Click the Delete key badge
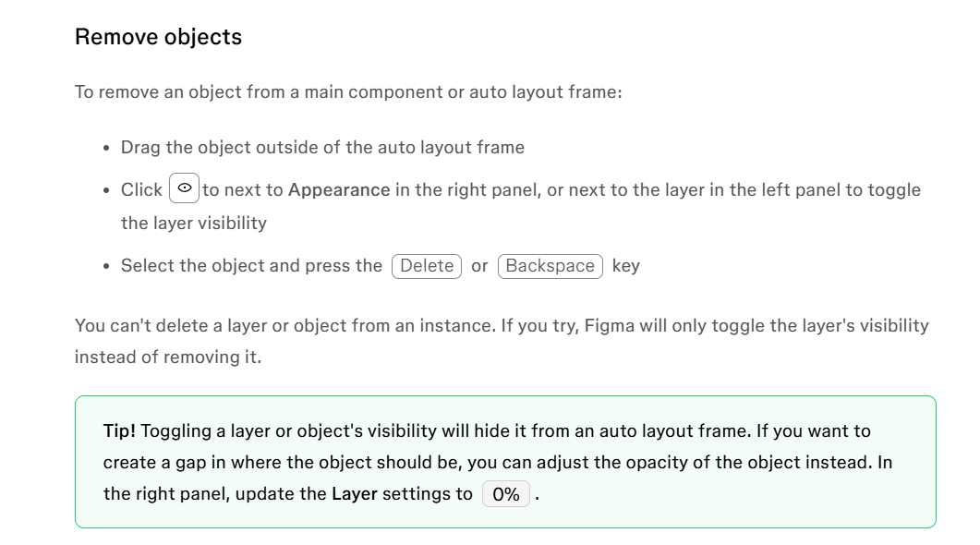The image size is (980, 545). click(x=427, y=266)
